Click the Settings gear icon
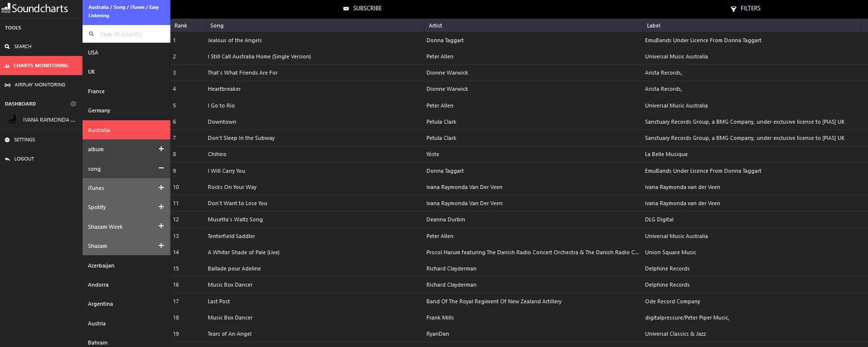 tap(7, 140)
